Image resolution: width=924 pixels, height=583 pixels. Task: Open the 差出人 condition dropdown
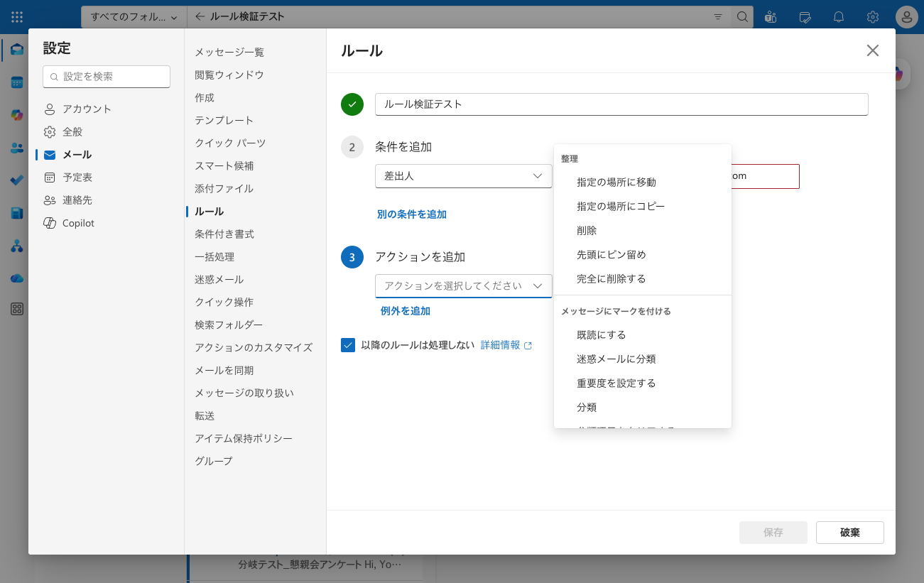(464, 176)
